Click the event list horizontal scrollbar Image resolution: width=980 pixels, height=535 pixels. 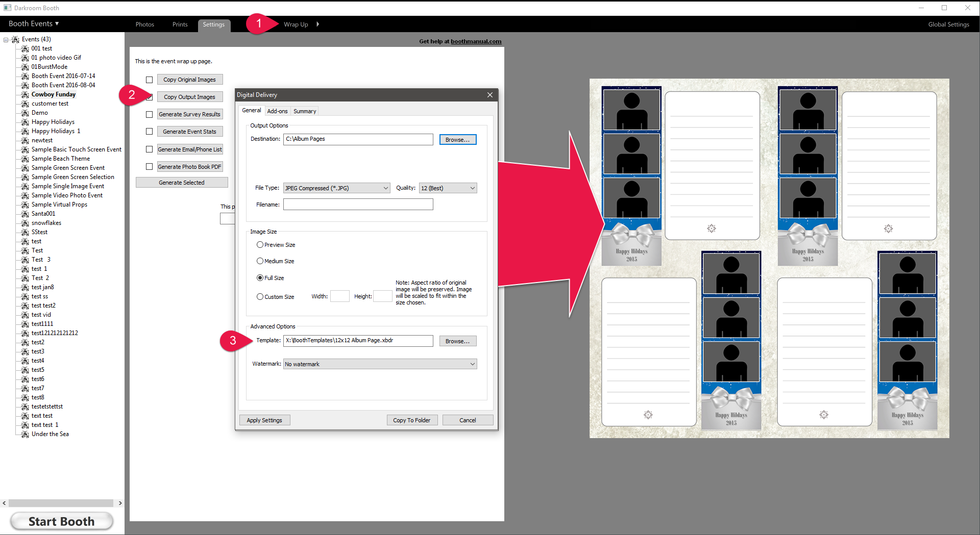(x=61, y=503)
